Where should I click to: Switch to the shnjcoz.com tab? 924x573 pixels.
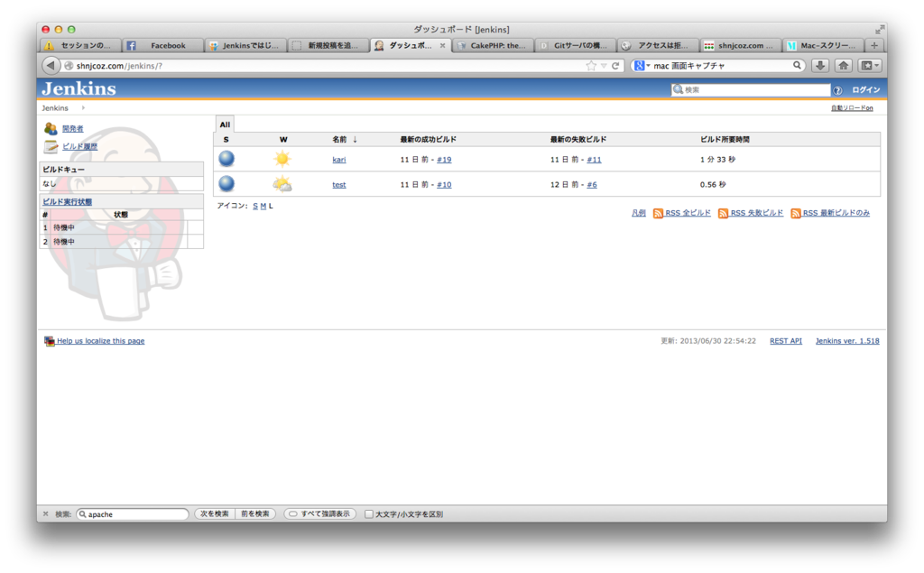pyautogui.click(x=740, y=45)
